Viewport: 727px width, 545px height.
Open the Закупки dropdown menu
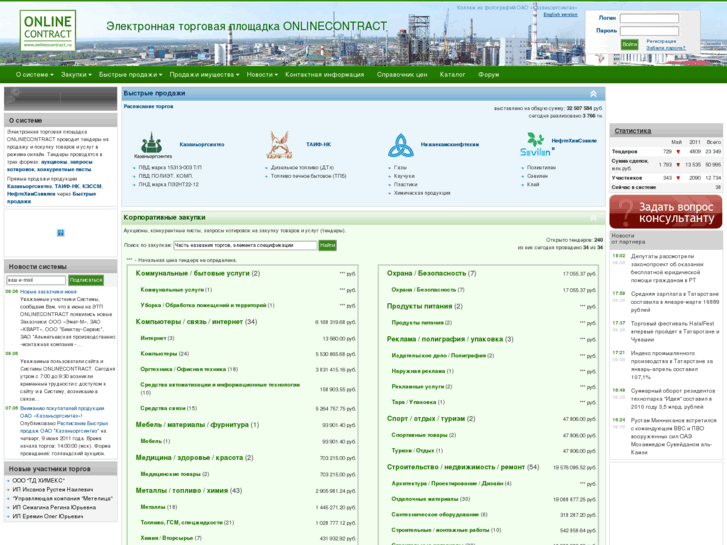pyautogui.click(x=76, y=75)
